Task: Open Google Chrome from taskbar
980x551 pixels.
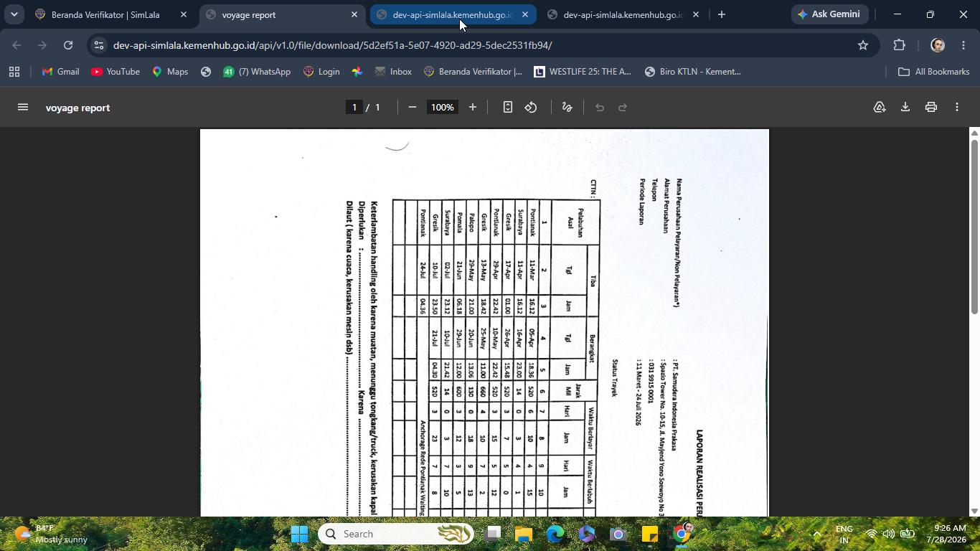Action: (682, 534)
